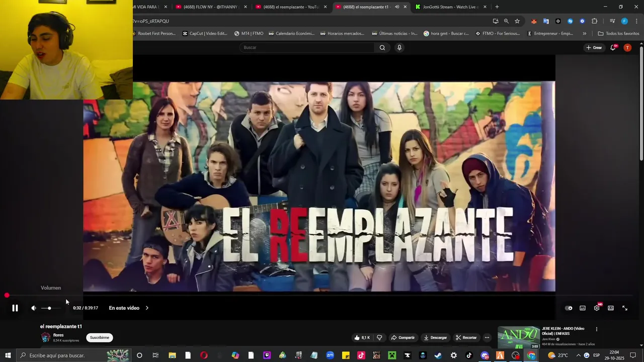Open the Chrome three-dot menu

click(637, 21)
